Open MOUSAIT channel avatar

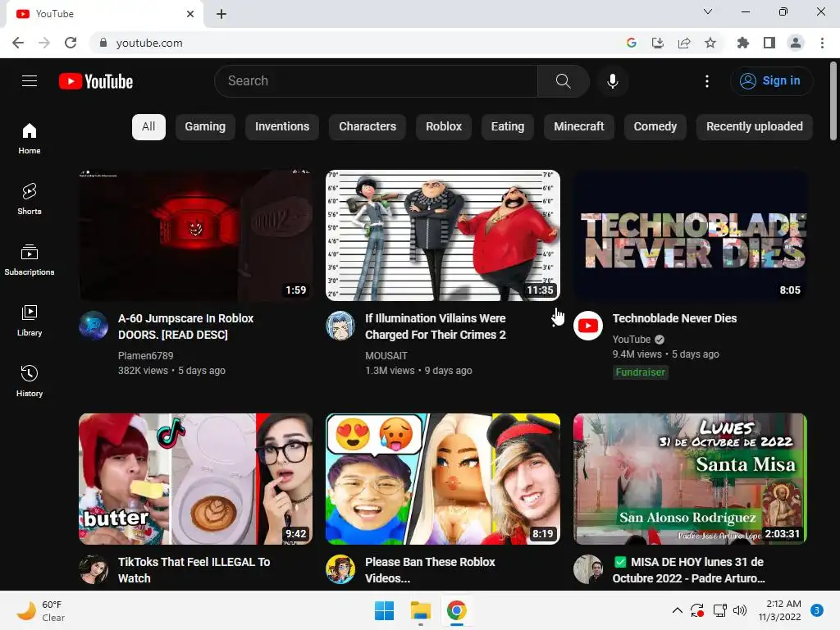click(x=340, y=325)
